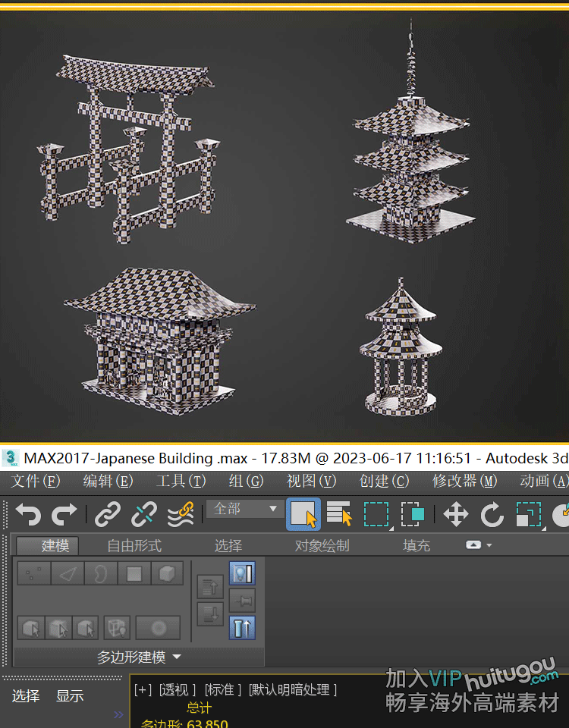The image size is (569, 728).
Task: Click the [透视] viewport view label
Action: point(178,690)
